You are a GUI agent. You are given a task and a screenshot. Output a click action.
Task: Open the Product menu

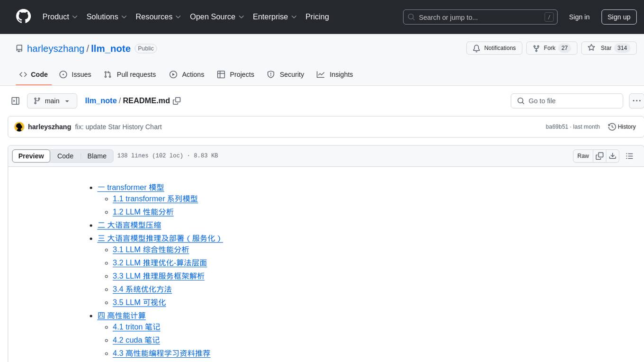coord(60,17)
